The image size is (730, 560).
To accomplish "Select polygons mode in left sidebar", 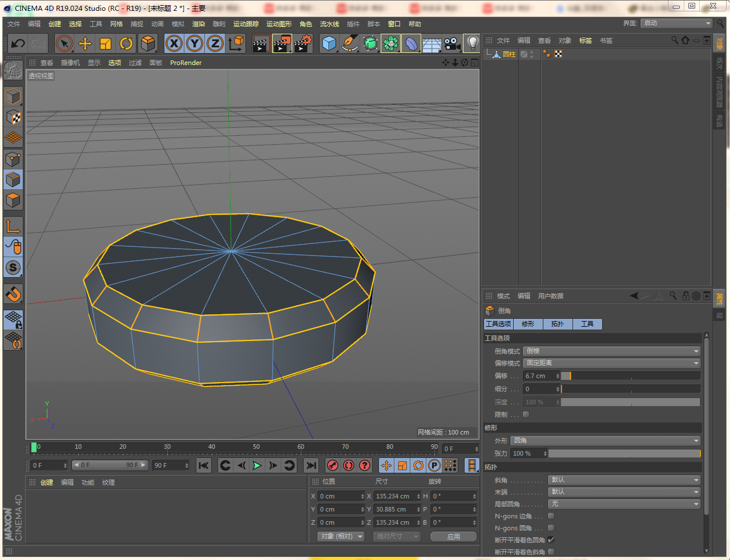I will pos(13,200).
